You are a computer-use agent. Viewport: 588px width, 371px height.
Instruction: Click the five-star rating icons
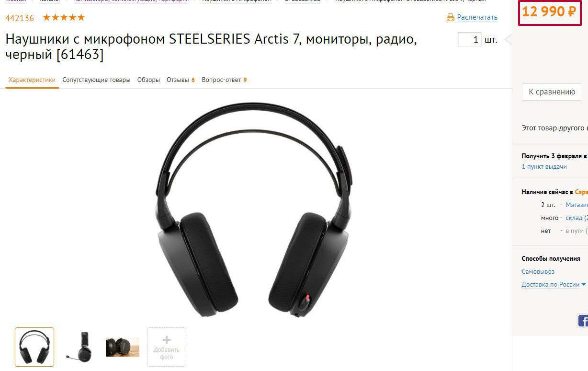click(x=64, y=18)
